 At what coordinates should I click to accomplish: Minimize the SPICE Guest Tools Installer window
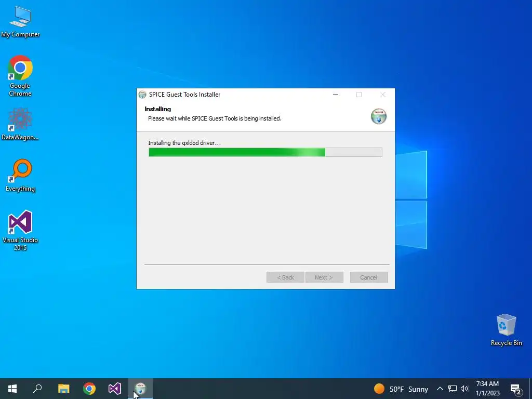(x=336, y=95)
